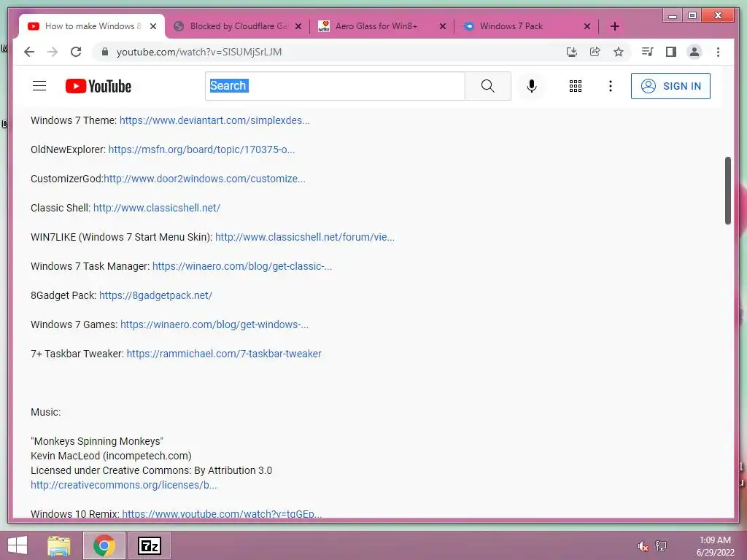Viewport: 747px width, 560px height.
Task: Go to YouTube home via logo
Action: coord(98,86)
